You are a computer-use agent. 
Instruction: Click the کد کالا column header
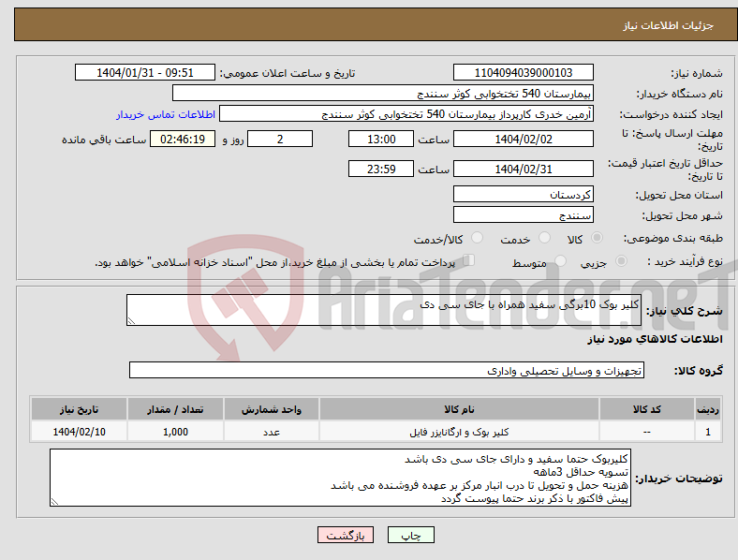[647, 409]
